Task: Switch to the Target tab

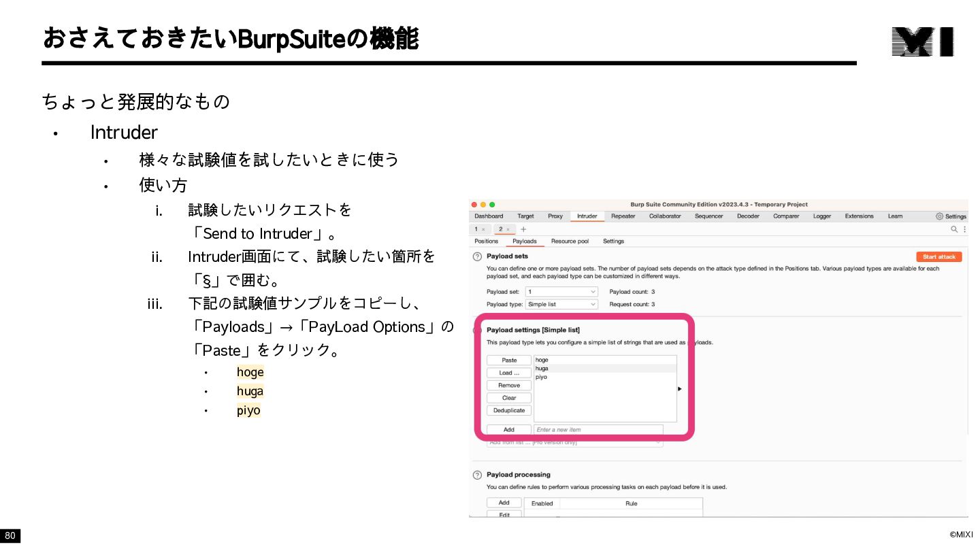Action: [x=525, y=216]
